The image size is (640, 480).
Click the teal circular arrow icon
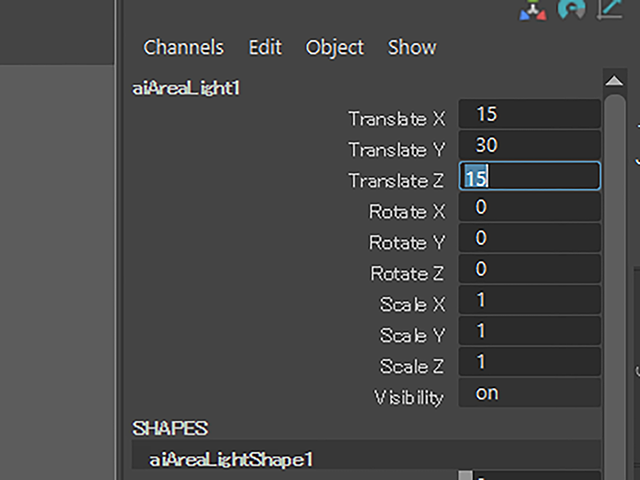coord(571,9)
